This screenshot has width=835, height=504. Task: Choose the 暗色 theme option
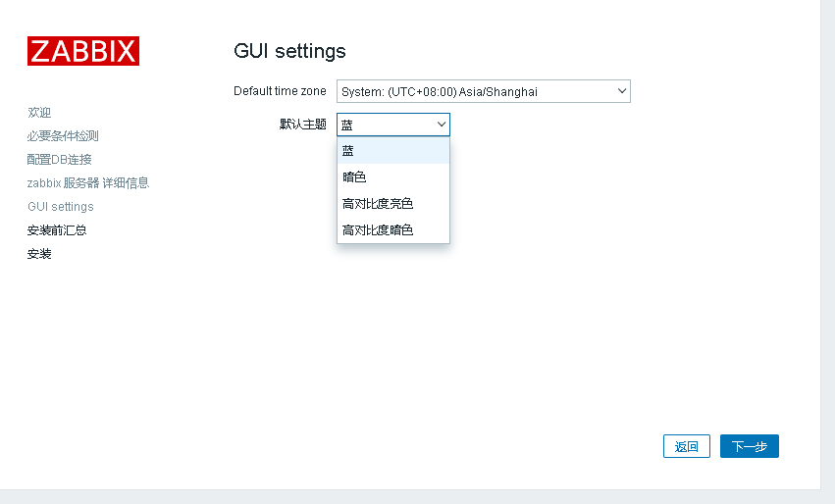[x=392, y=176]
